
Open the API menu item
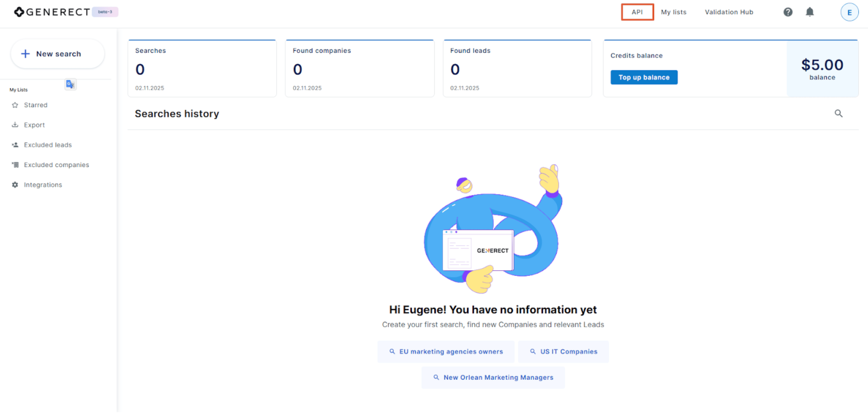(x=637, y=12)
